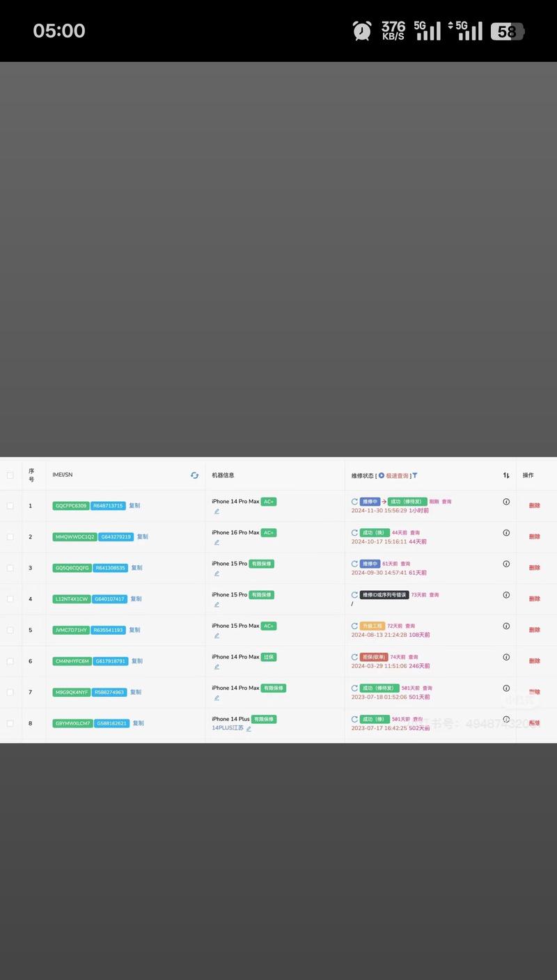Edit device note for row 4 iPhone 15 Pro
This screenshot has width=557, height=980.
pyautogui.click(x=217, y=605)
